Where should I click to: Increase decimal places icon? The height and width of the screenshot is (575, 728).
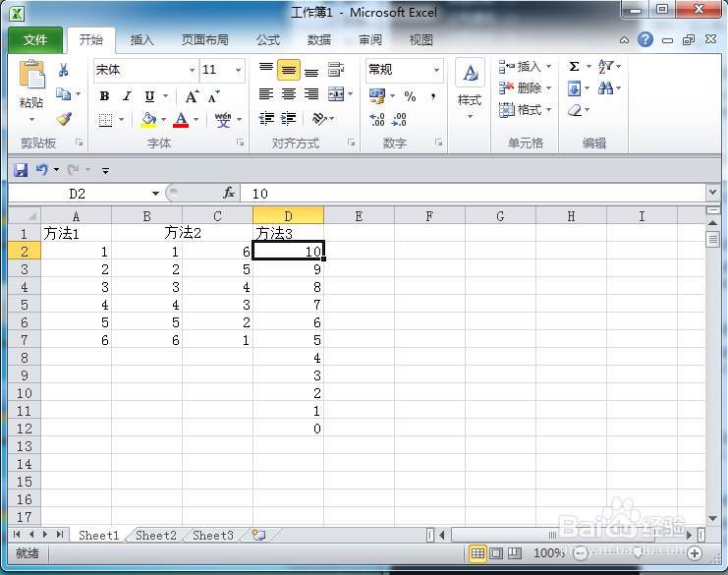pos(377,119)
